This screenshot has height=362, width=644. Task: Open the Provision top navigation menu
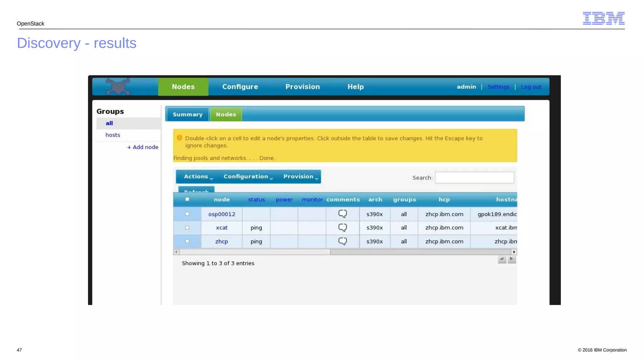pyautogui.click(x=303, y=87)
